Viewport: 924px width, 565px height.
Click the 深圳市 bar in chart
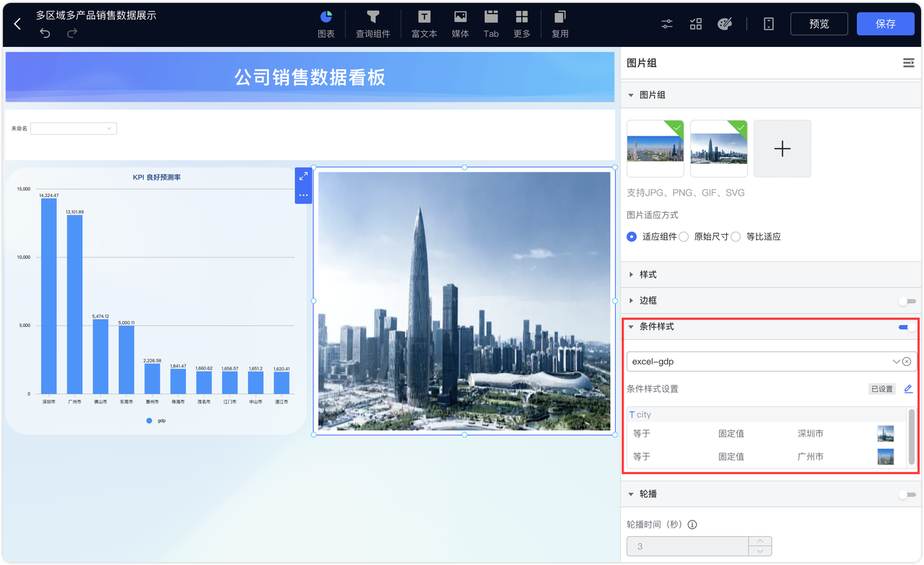pos(49,296)
